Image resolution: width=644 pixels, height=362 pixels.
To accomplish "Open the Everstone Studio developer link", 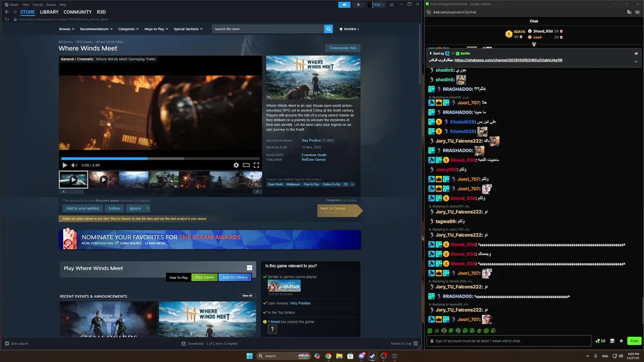I will pyautogui.click(x=314, y=155).
